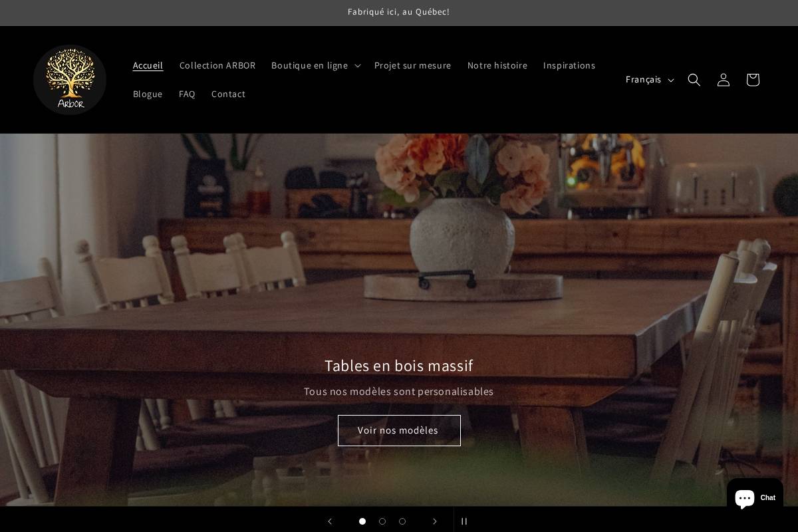
Task: Open the account login icon
Action: [723, 79]
